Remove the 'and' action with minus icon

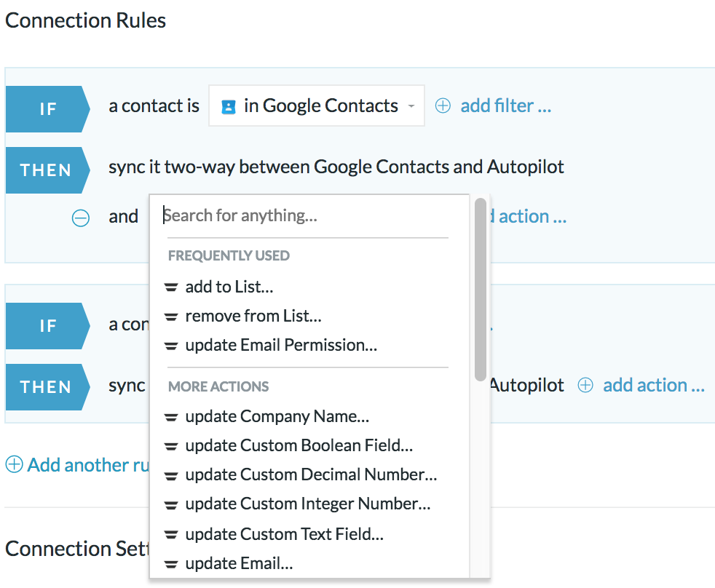click(x=81, y=218)
